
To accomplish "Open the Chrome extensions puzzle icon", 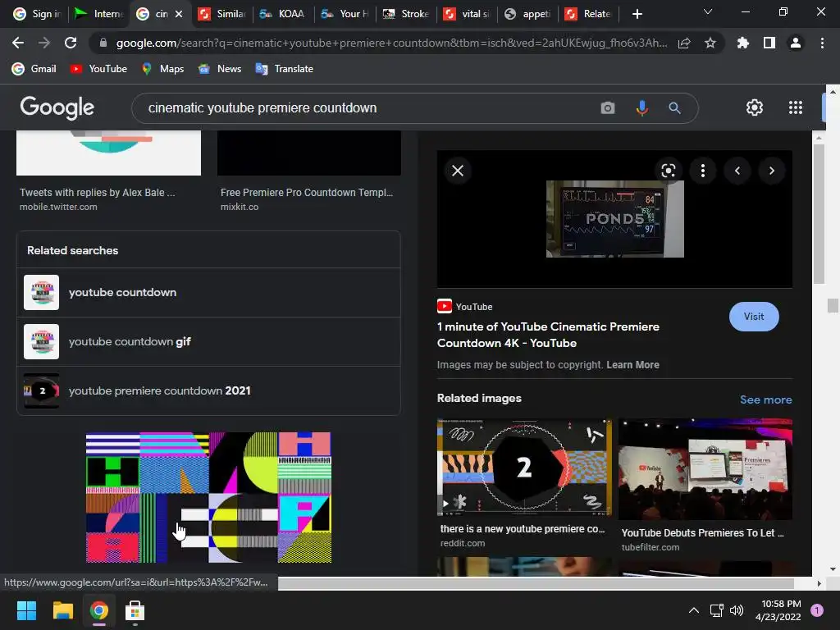I will point(742,43).
